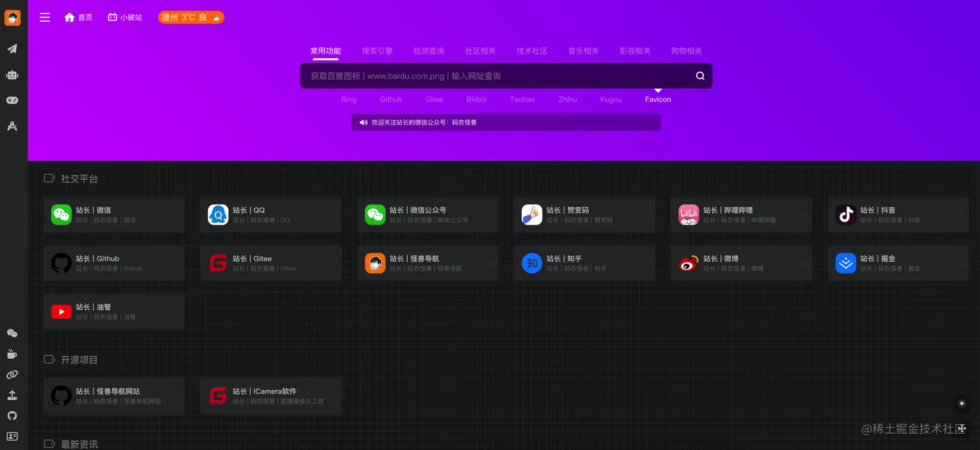
Task: Click the 社交平台 section heading
Action: [x=79, y=179]
